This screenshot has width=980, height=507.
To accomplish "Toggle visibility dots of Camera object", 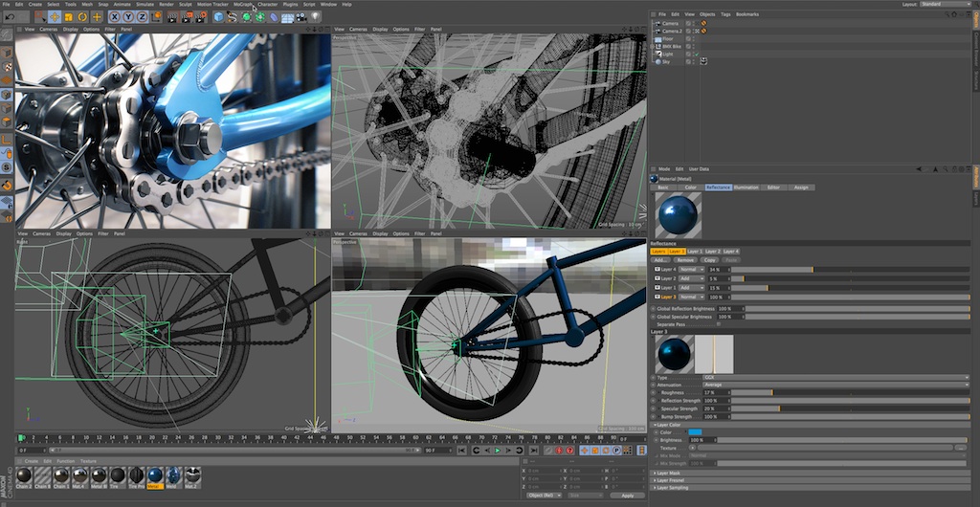I will [x=694, y=24].
